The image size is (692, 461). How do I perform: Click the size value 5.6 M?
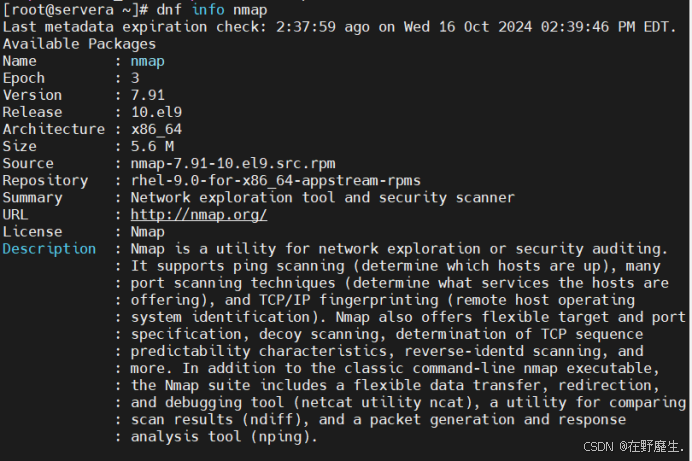(x=152, y=146)
